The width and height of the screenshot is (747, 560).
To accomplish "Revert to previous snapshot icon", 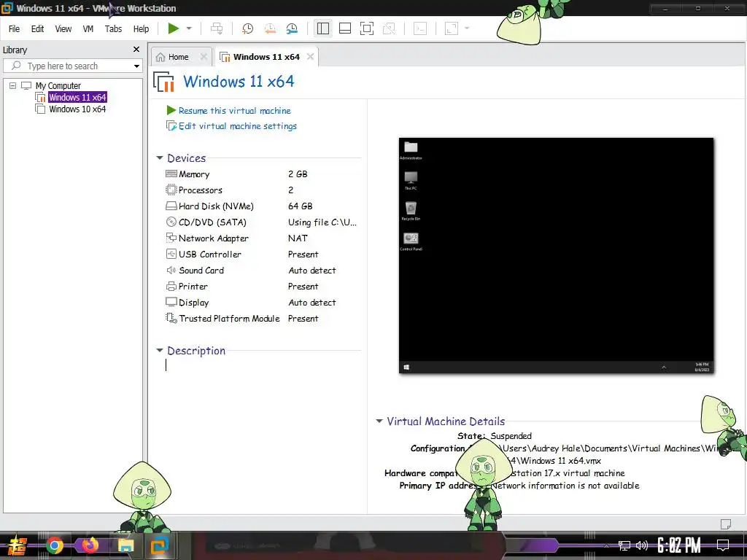I will [x=270, y=28].
